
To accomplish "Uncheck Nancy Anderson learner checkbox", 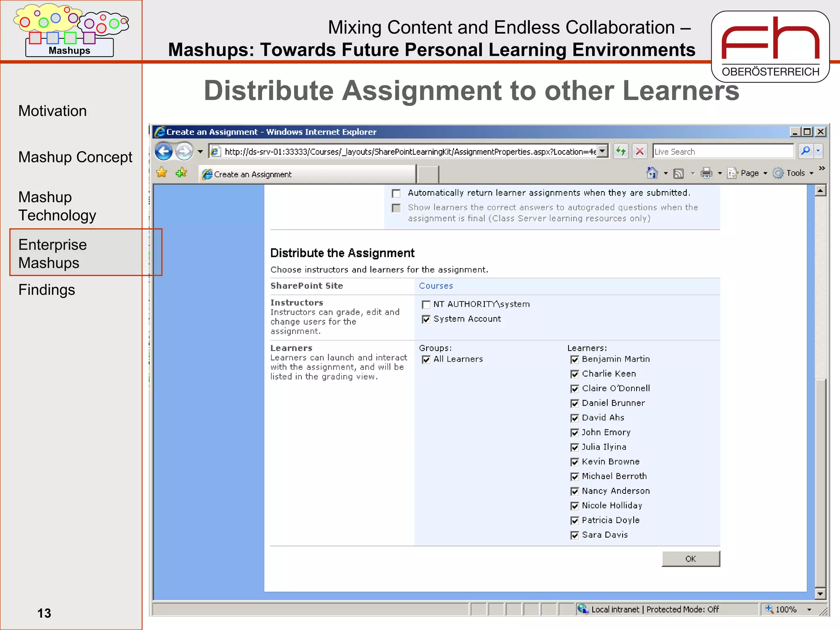I will 575,491.
